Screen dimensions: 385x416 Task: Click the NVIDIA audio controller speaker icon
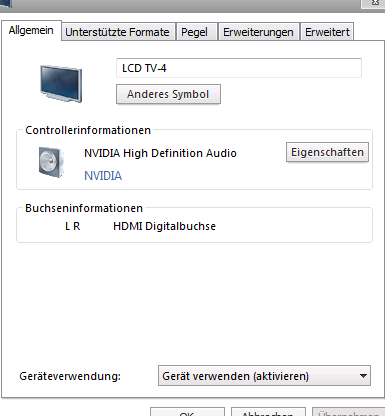[x=51, y=162]
